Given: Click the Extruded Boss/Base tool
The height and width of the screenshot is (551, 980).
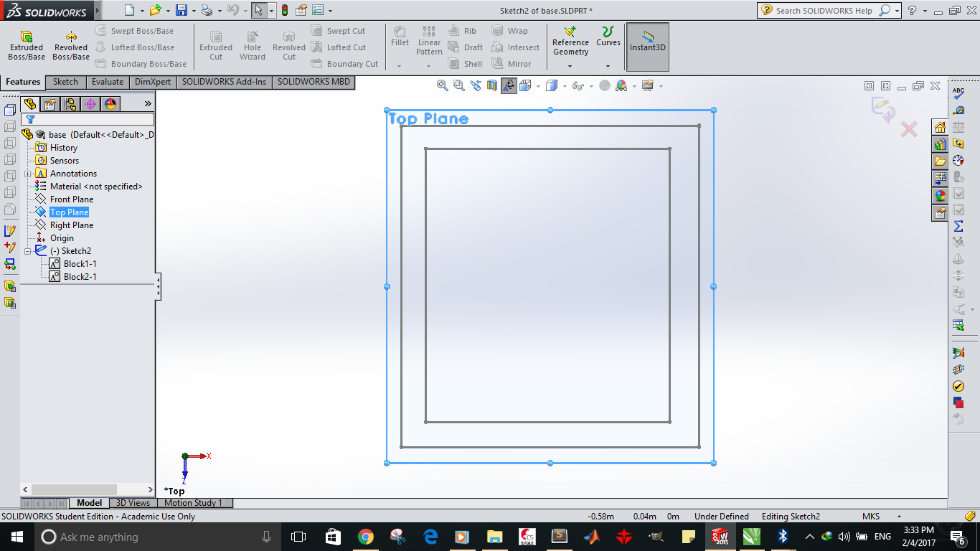Looking at the screenshot, I should click(x=27, y=46).
